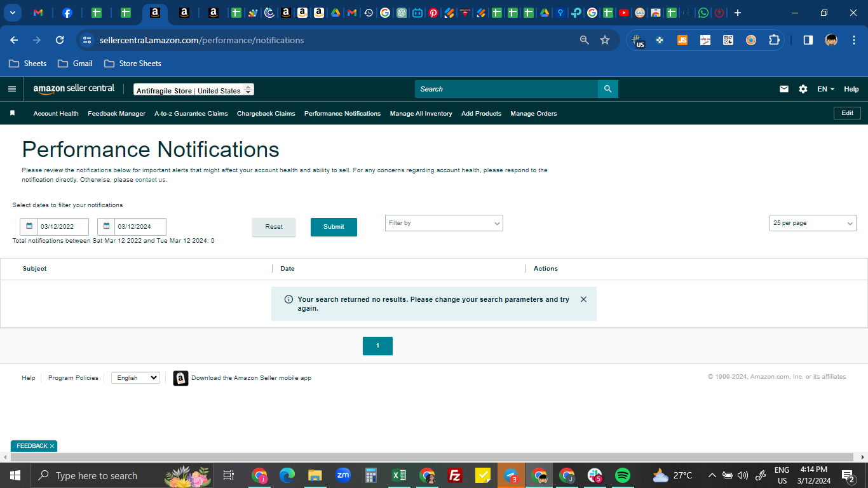Open the Chrome extensions puzzle icon
Viewport: 868px width, 488px height.
pyautogui.click(x=774, y=40)
